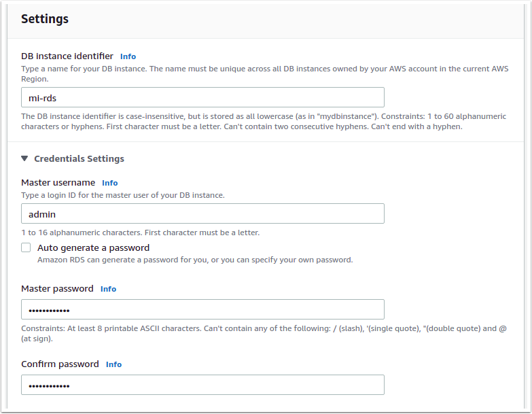Open Info link beside DB instance identifier
This screenshot has width=532, height=414.
click(x=128, y=56)
